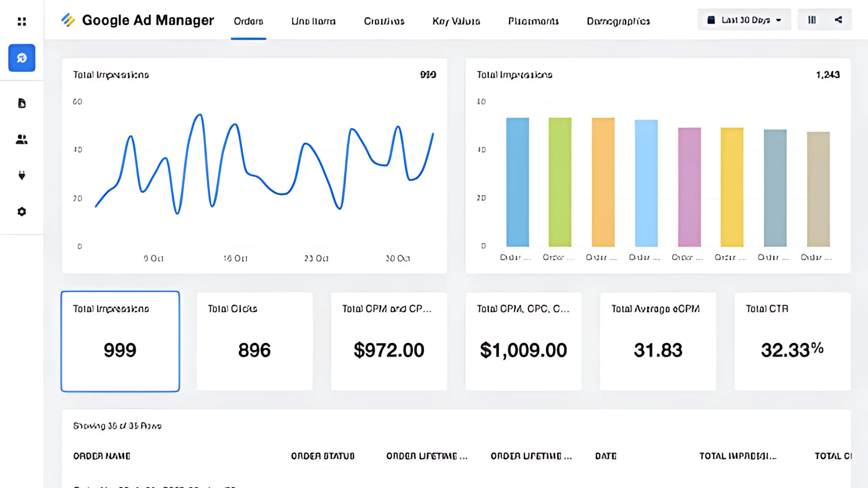
Task: Sort by the ORDER STATUS column header
Action: [x=323, y=456]
